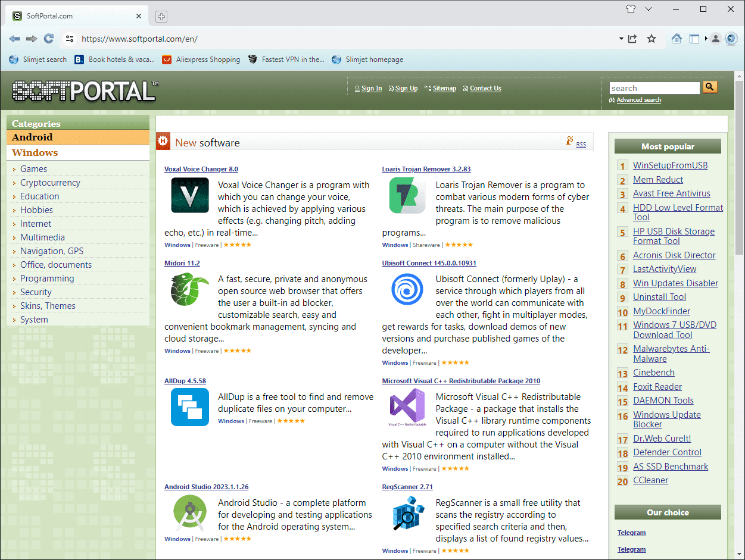
Task: Open the Security category
Action: [x=36, y=292]
